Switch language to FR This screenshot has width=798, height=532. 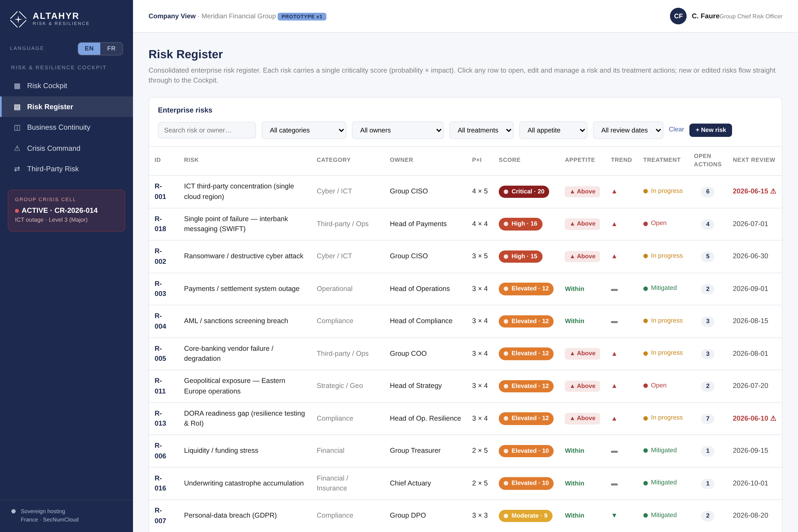(x=111, y=48)
